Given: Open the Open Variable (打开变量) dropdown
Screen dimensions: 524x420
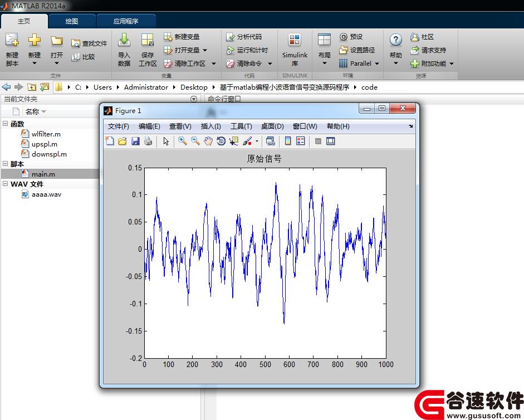Looking at the screenshot, I should (x=205, y=50).
